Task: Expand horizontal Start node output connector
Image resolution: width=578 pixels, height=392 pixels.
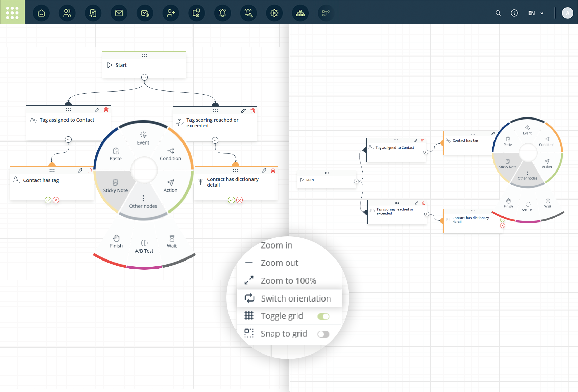Action: [x=356, y=181]
